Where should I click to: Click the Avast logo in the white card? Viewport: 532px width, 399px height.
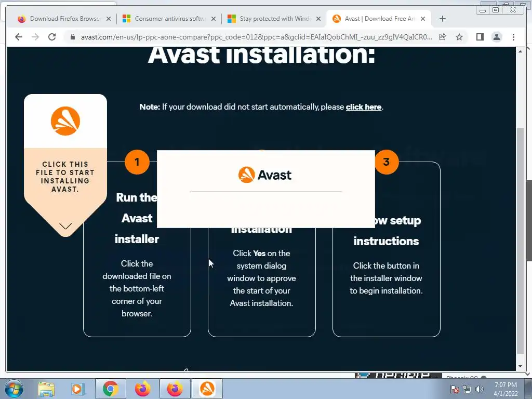pos(65,121)
